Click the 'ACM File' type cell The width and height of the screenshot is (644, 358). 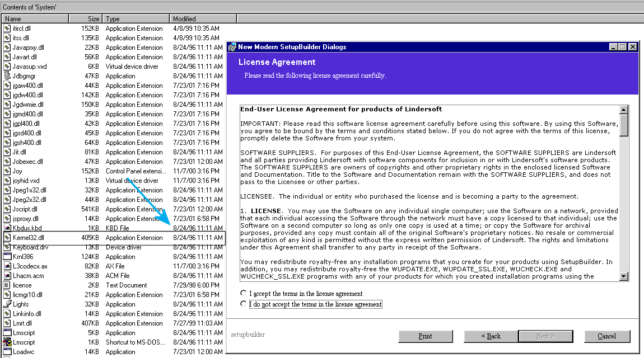(118, 276)
